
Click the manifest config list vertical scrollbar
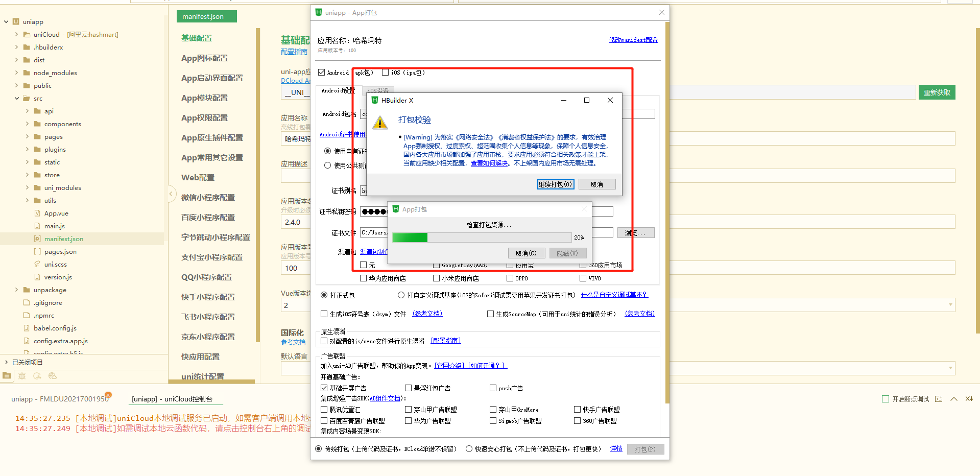pos(258,185)
